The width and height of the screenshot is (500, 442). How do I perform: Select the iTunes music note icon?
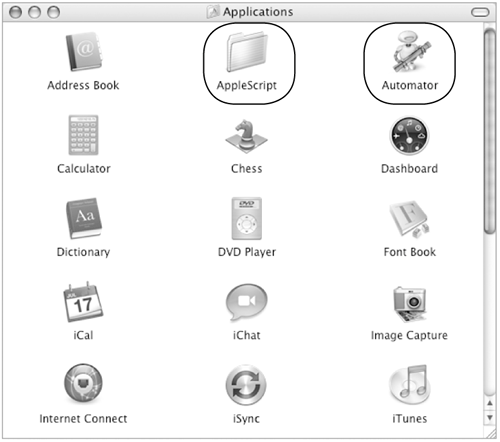coord(410,385)
